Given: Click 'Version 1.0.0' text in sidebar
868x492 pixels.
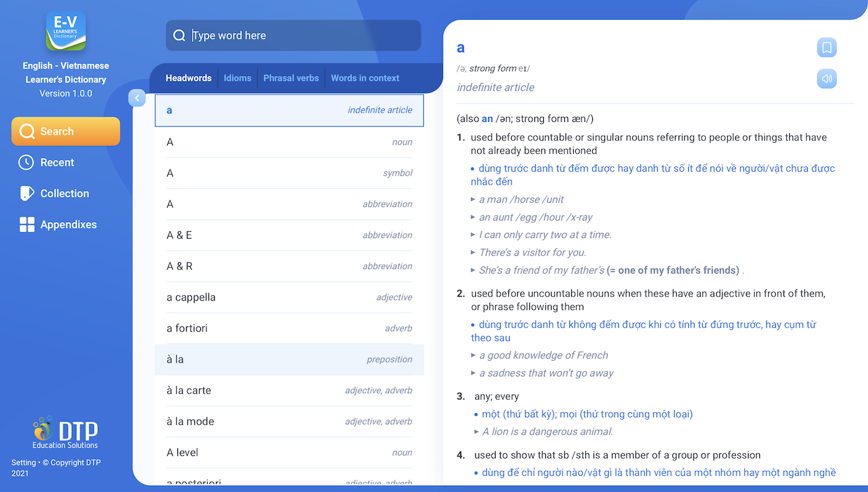Looking at the screenshot, I should click(x=65, y=93).
